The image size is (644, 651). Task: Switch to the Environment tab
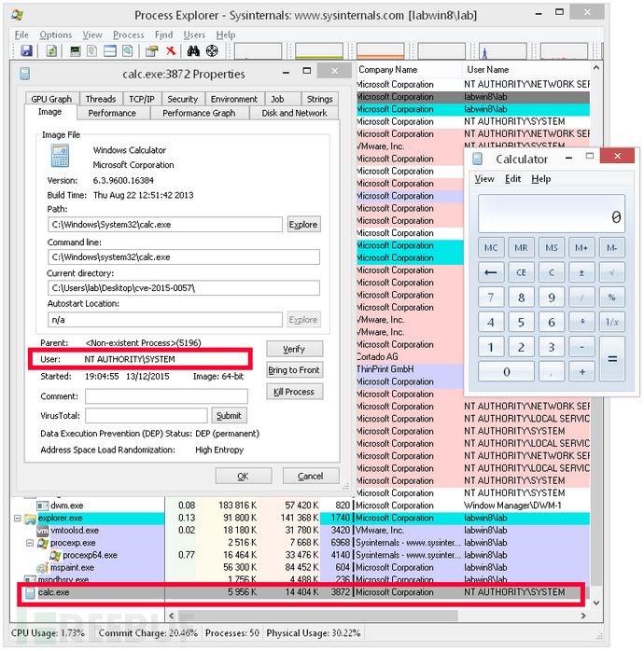[234, 99]
